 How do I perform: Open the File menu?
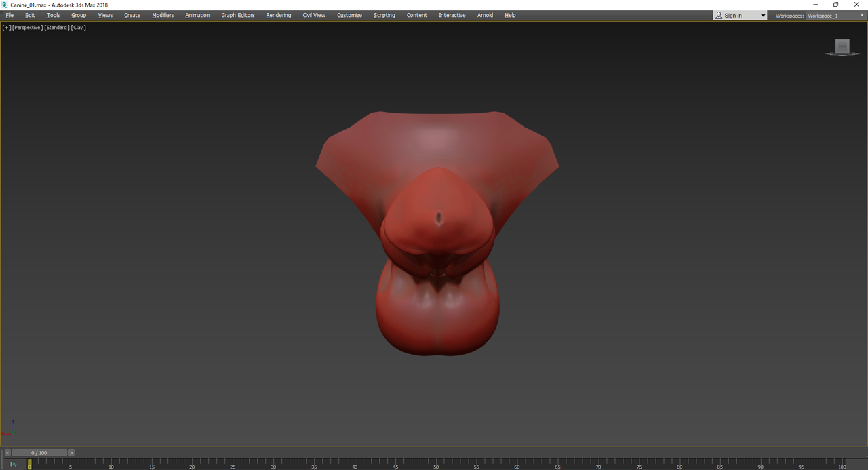pyautogui.click(x=9, y=15)
